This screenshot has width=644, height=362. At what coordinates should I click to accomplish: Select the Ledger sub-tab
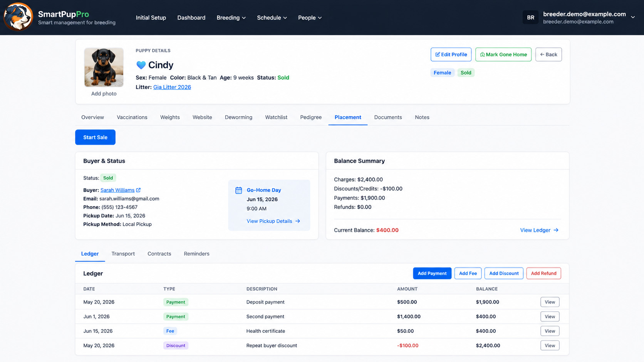point(90,254)
